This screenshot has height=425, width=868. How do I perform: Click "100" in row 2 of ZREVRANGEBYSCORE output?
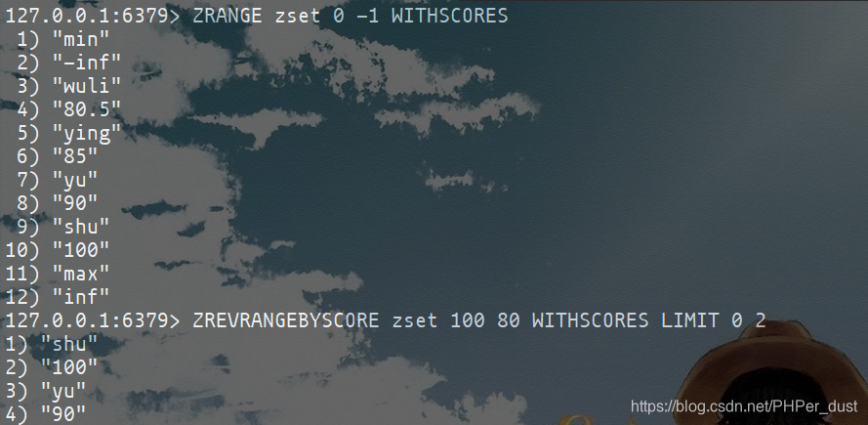click(69, 367)
